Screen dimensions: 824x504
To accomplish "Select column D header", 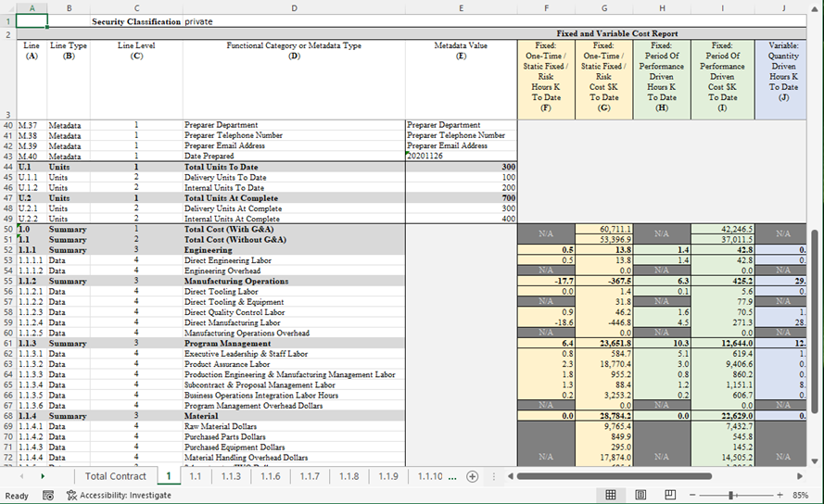I will (295, 8).
